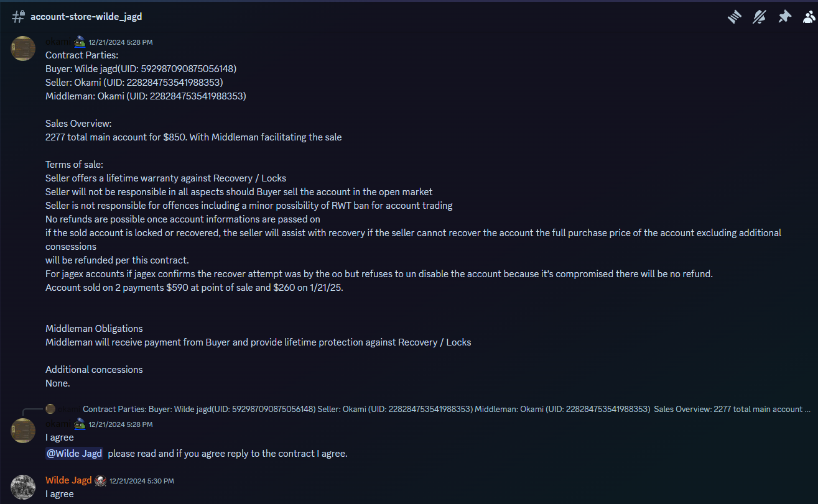Open okami's avatar on contract message

23,48
